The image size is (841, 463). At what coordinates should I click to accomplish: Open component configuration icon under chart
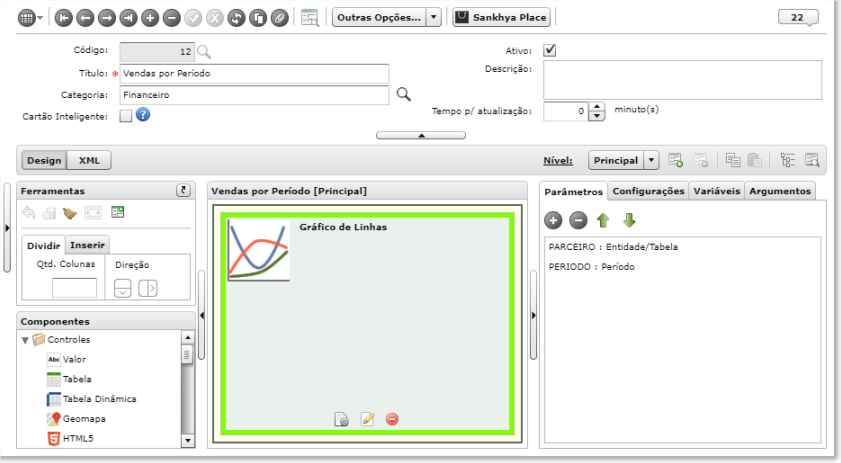342,419
